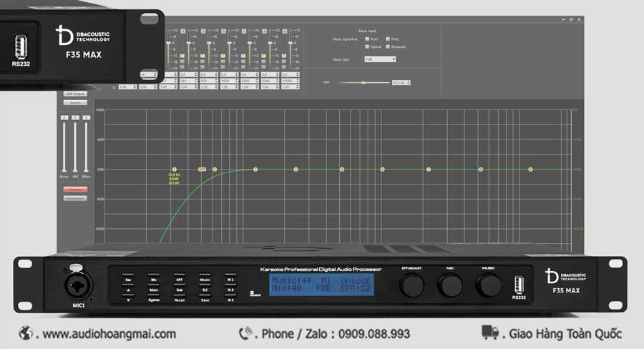Select EQ node 6 on the frequency graph
This screenshot has height=349, width=644.
(382, 169)
